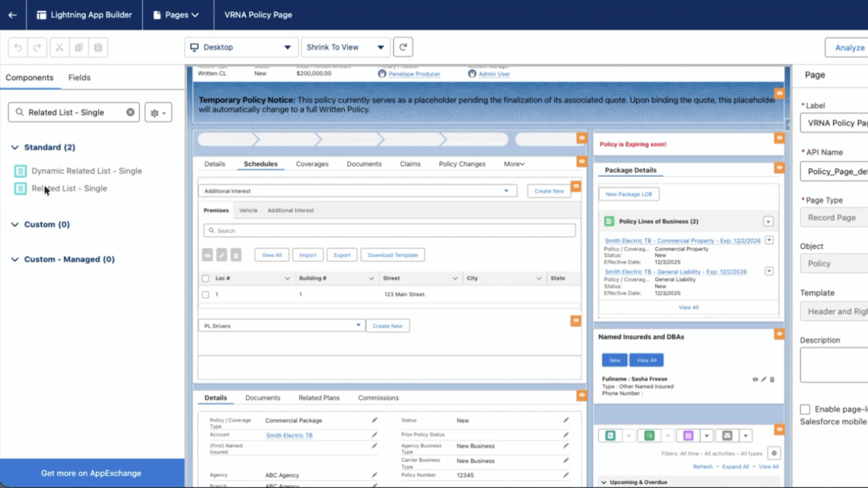Screen dimensions: 868x488
Task: Click the Undo toolbar icon
Action: pos(18,47)
